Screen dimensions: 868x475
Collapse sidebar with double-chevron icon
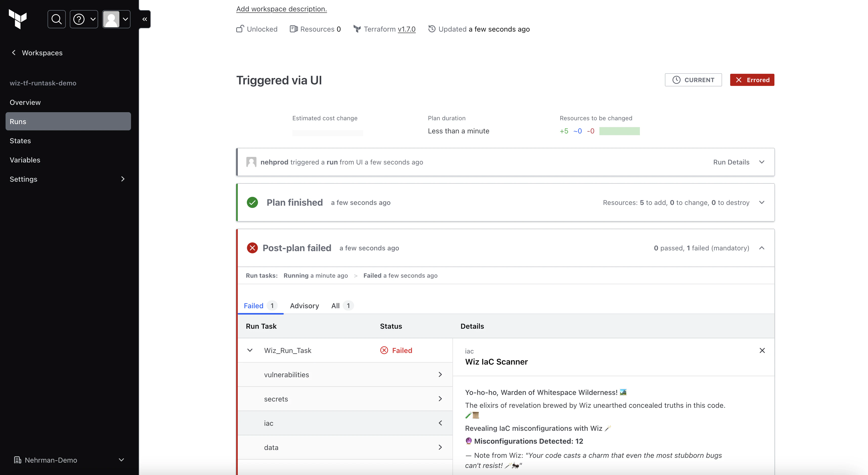click(145, 19)
